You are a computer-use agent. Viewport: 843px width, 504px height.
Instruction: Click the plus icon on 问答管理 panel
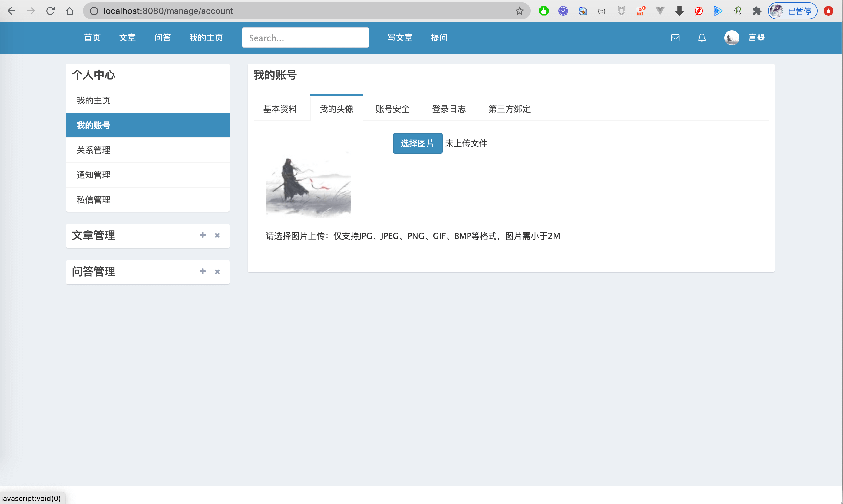click(x=203, y=271)
